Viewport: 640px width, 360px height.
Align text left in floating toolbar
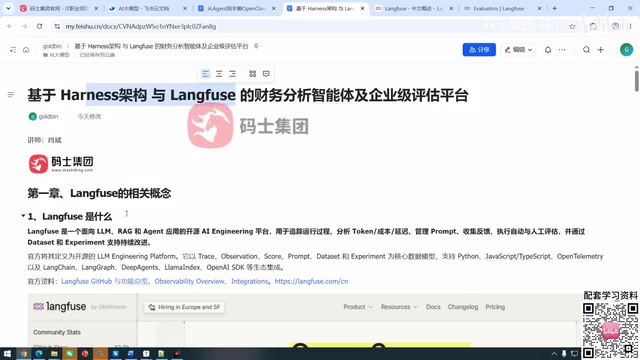click(x=205, y=73)
